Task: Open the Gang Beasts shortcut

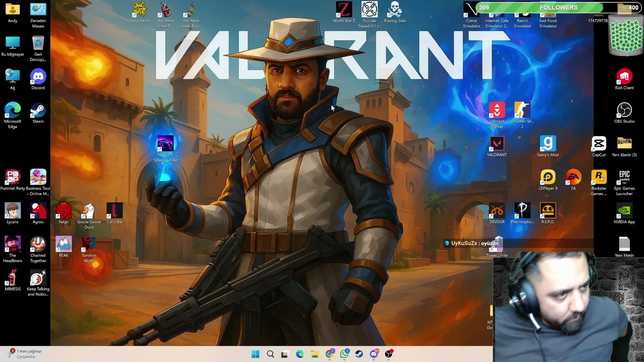Action: [x=140, y=13]
